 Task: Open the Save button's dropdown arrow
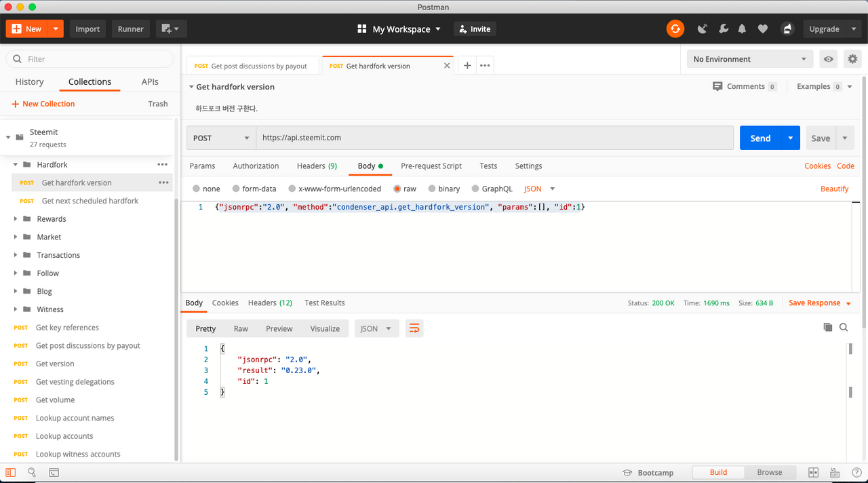(845, 138)
